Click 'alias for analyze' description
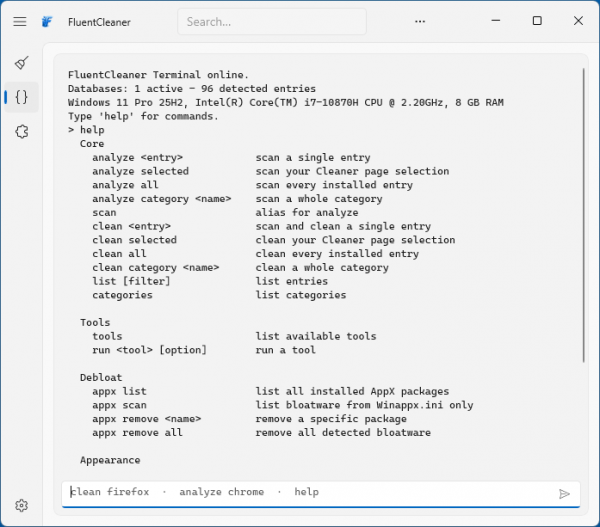 (307, 213)
